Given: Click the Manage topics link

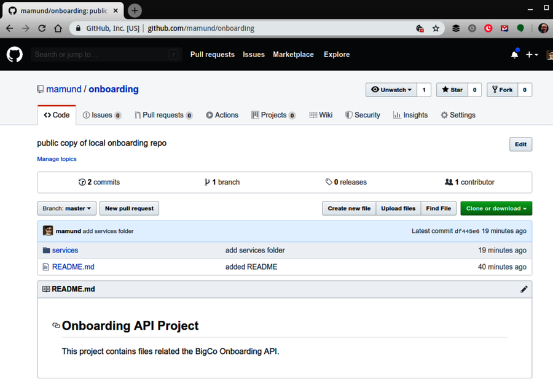Looking at the screenshot, I should pos(57,159).
